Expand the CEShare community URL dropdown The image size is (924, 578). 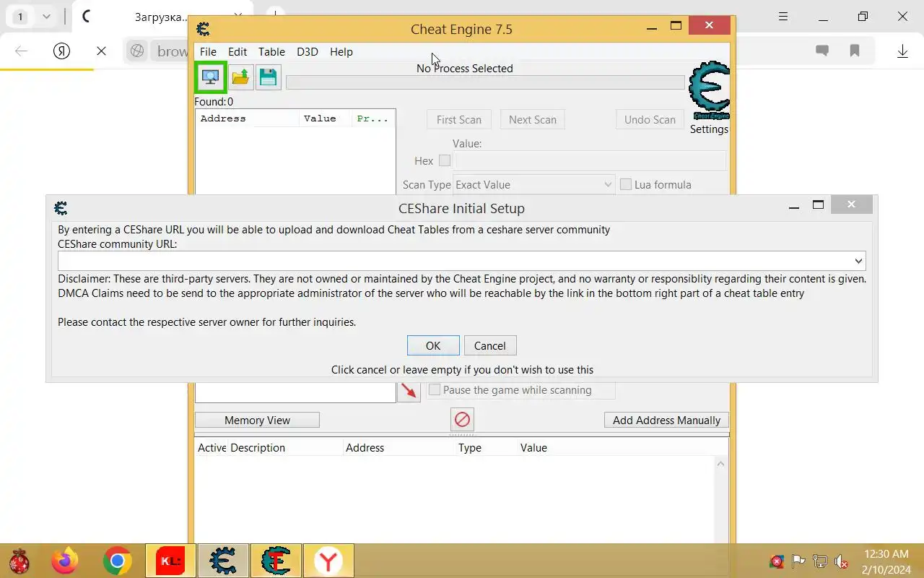pos(858,261)
